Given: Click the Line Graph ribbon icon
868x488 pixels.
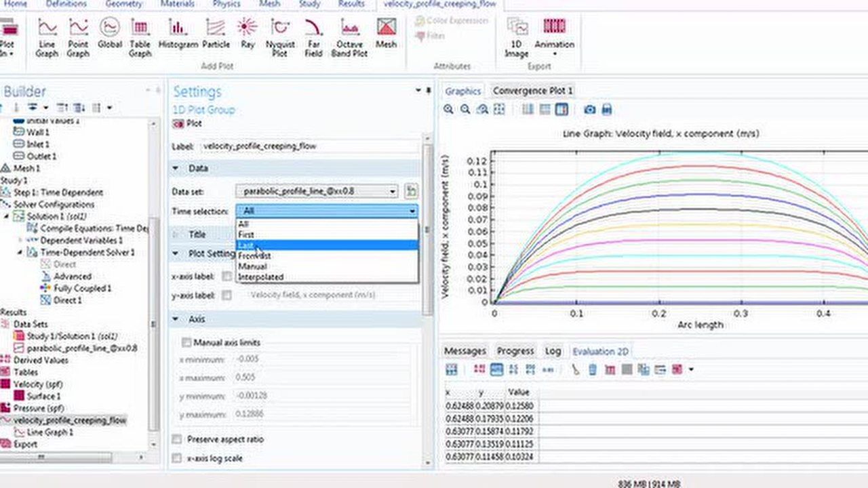Looking at the screenshot, I should click(x=47, y=37).
